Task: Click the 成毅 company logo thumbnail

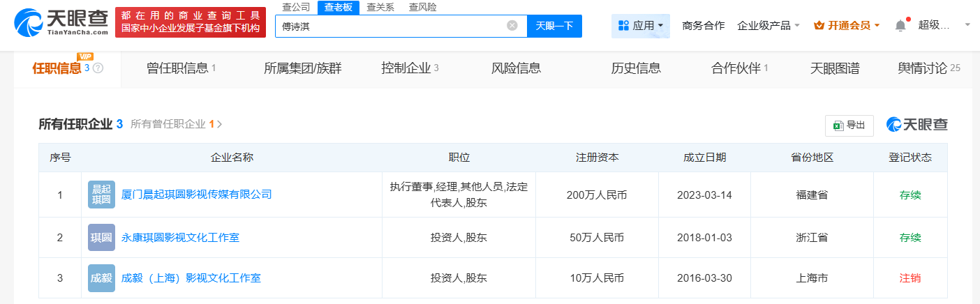Action: pyautogui.click(x=102, y=278)
